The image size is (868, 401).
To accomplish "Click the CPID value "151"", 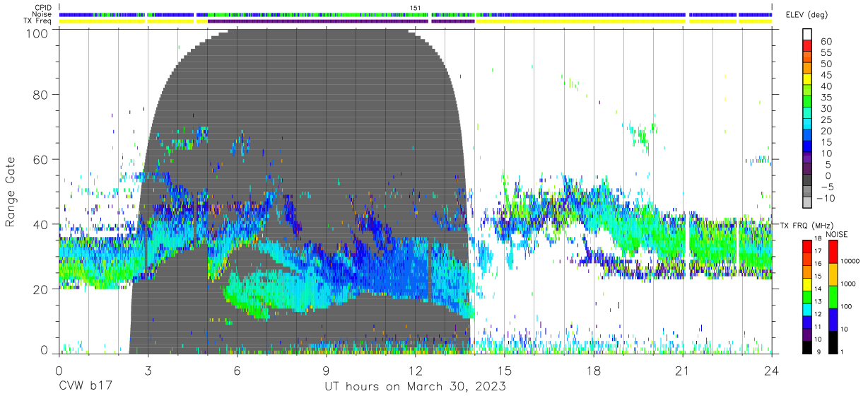I will click(x=416, y=8).
